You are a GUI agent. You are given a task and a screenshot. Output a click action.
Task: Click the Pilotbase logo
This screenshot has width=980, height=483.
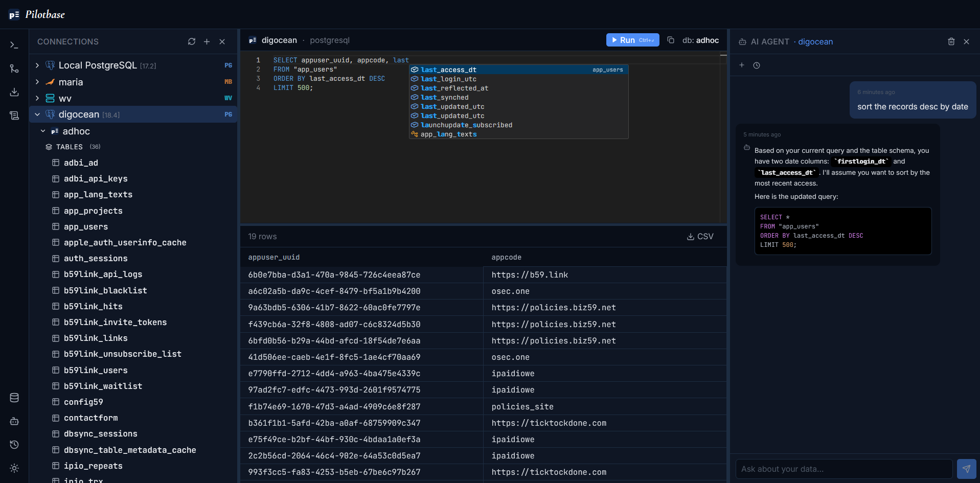click(x=37, y=14)
